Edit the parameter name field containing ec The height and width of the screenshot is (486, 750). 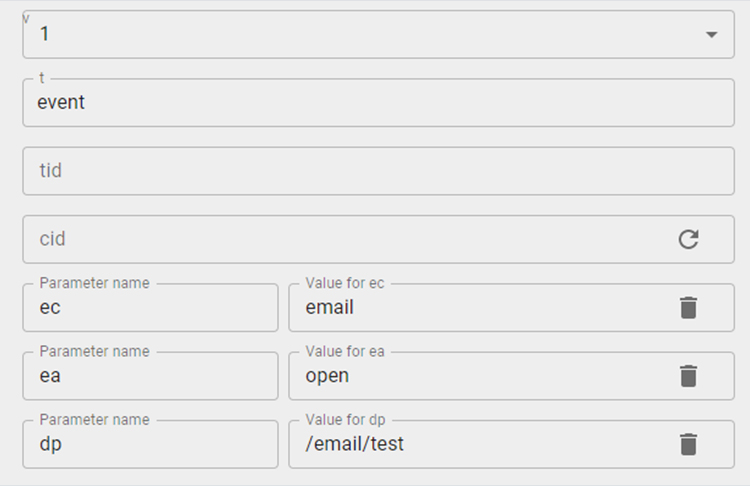150,308
